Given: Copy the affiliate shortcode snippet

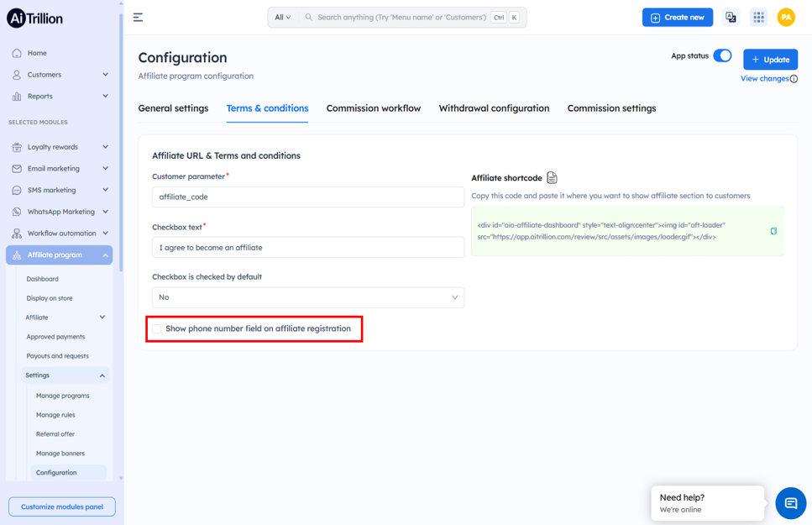Looking at the screenshot, I should tap(773, 231).
